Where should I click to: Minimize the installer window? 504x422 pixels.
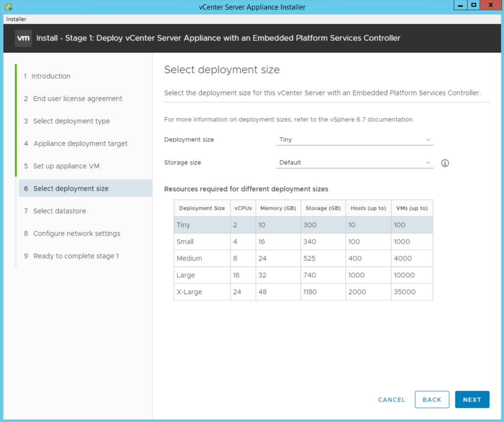click(460, 5)
